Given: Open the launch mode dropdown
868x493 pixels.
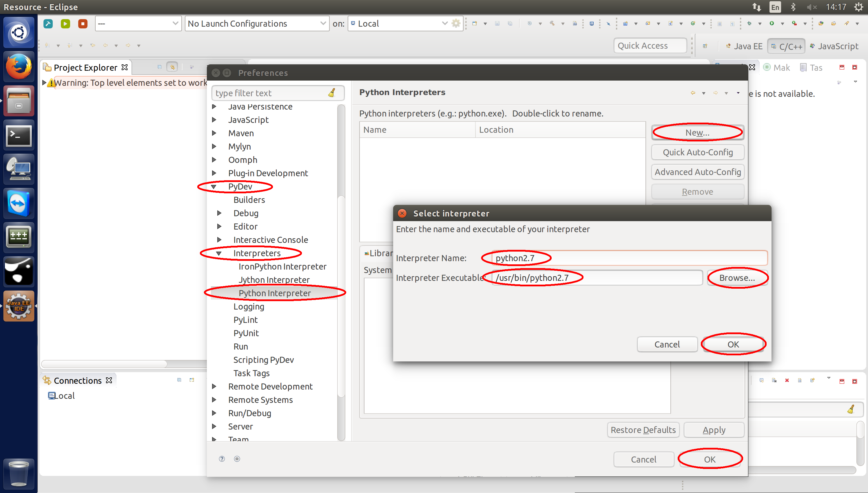Looking at the screenshot, I should (x=138, y=23).
